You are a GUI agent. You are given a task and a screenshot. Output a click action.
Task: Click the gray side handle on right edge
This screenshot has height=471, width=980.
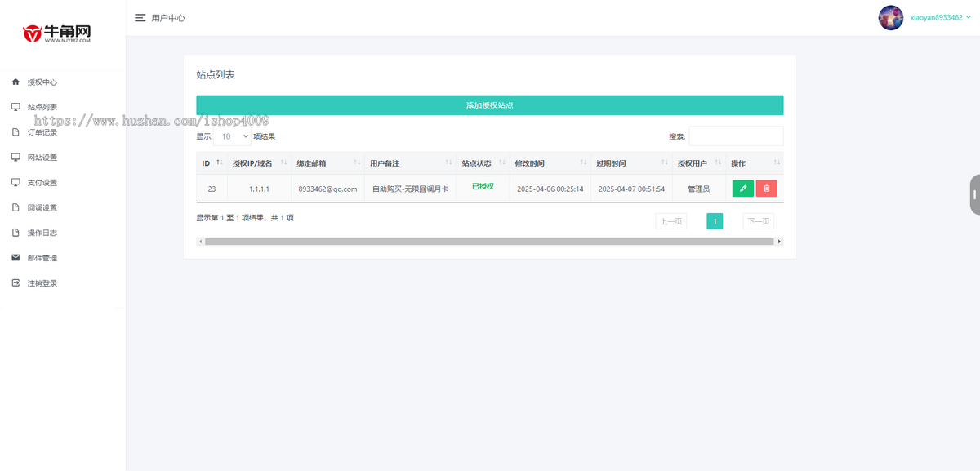974,195
